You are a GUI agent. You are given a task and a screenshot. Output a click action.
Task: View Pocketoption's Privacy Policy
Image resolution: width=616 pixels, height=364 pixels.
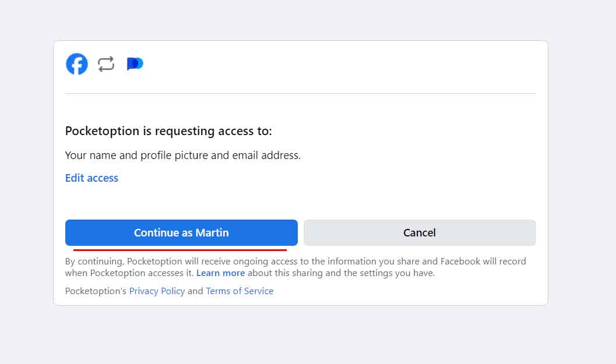[157, 291]
